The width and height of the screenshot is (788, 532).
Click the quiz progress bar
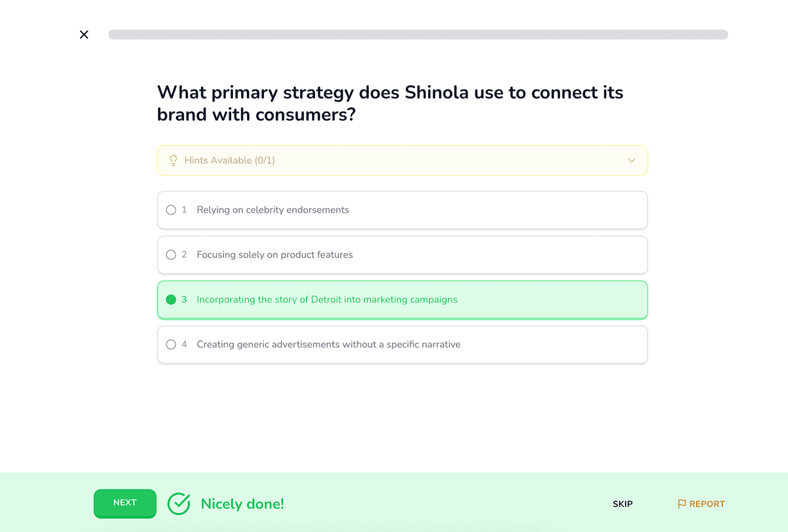point(418,35)
